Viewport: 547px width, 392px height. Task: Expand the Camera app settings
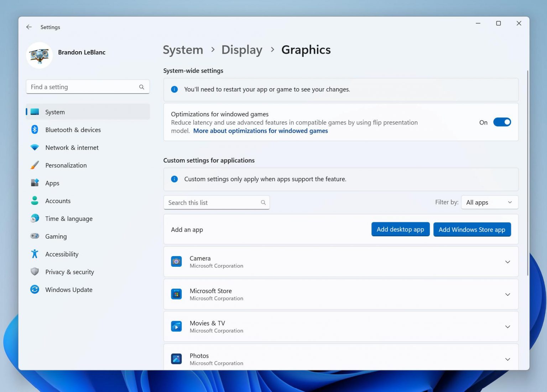pyautogui.click(x=507, y=262)
